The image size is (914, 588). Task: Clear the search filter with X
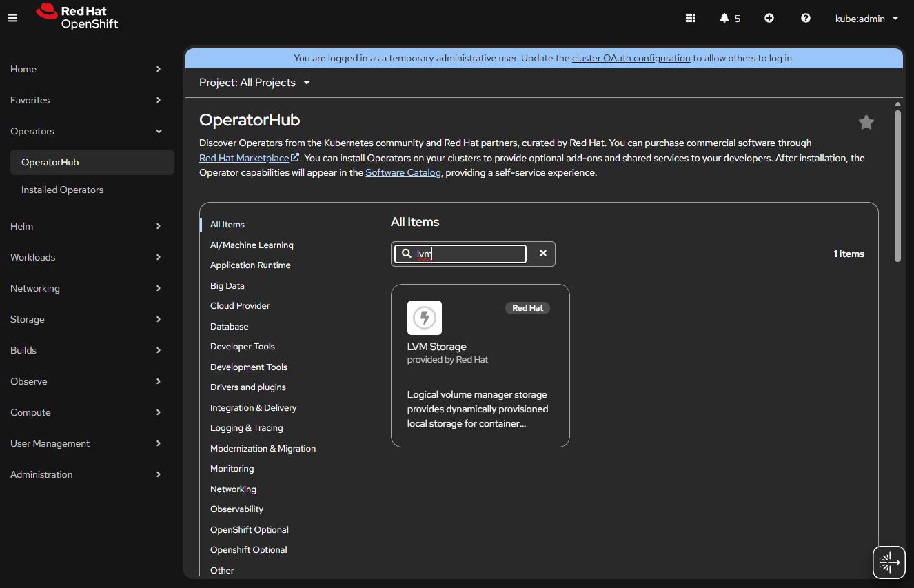[x=543, y=254]
